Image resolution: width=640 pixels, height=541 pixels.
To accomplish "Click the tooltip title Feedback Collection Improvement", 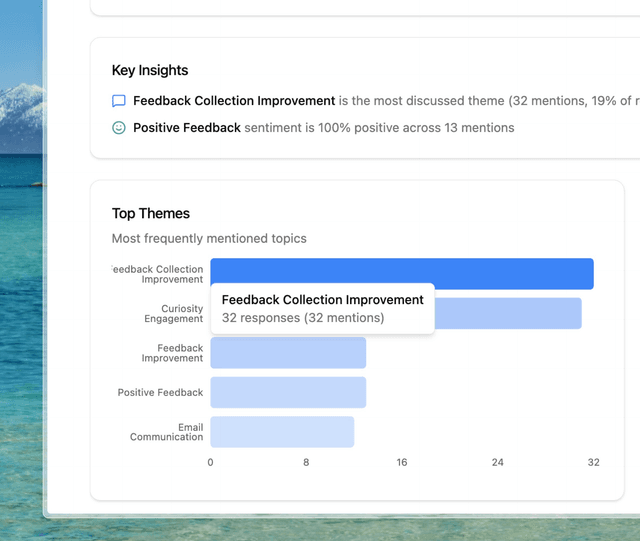I will [322, 300].
